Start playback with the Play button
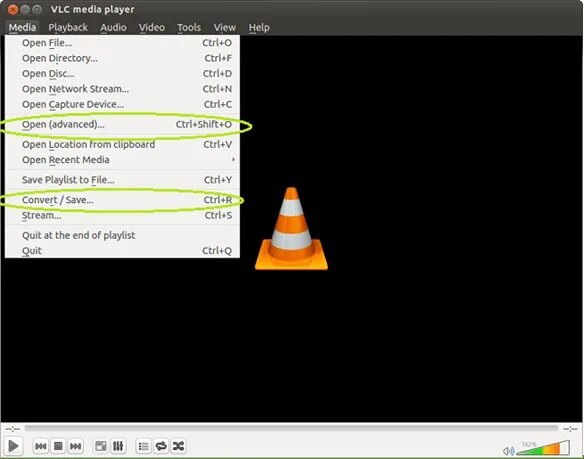The height and width of the screenshot is (459, 584). (13, 446)
